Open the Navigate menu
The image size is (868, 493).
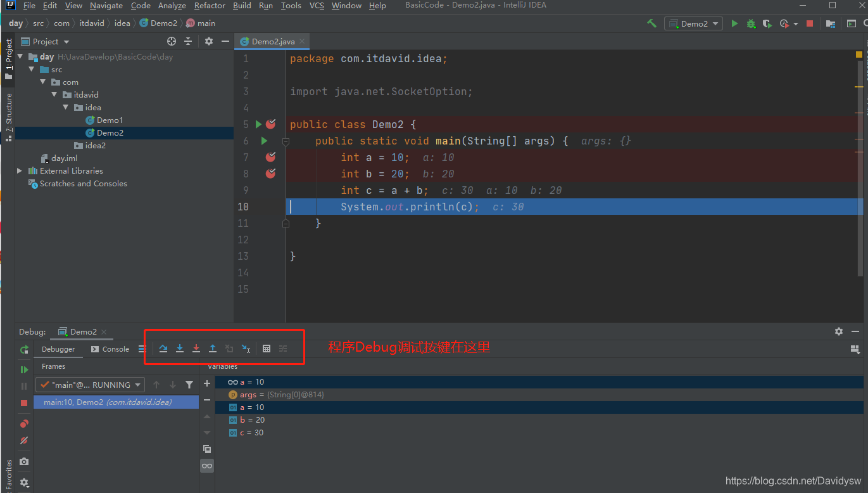point(106,6)
